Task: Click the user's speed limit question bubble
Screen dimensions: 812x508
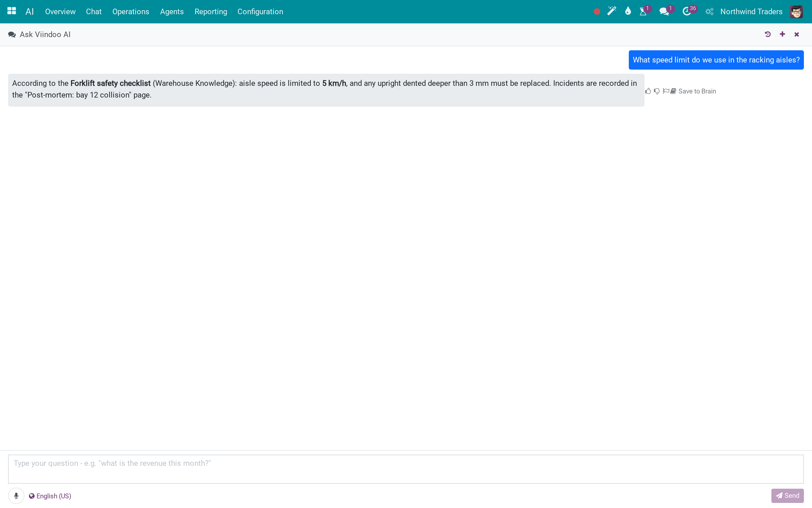Action: [x=716, y=60]
